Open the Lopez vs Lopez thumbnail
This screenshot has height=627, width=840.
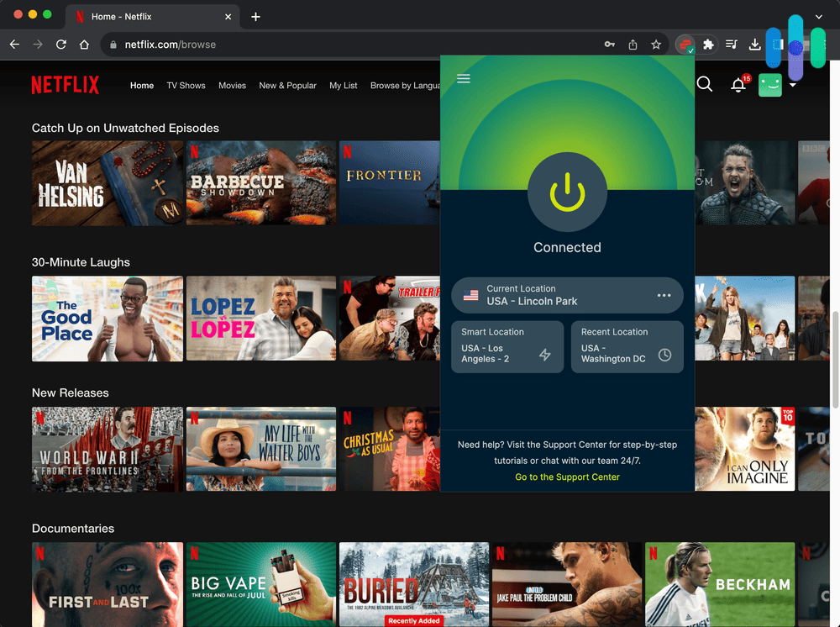click(x=260, y=319)
